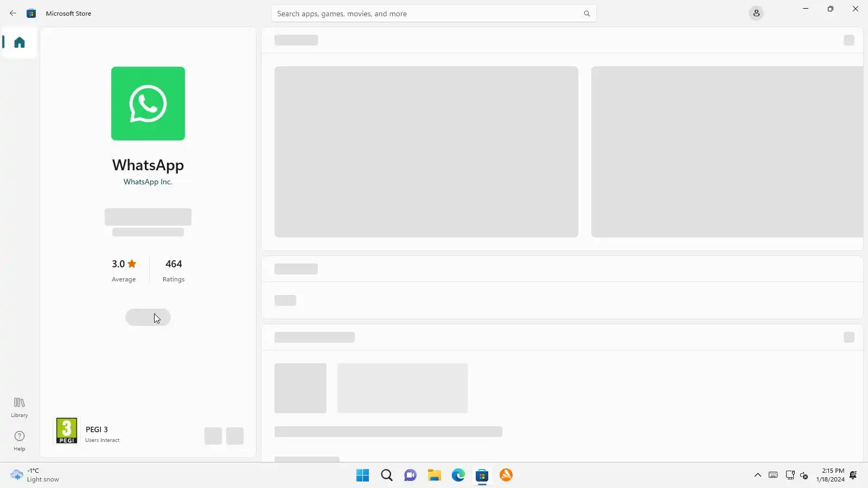Open the weather widget showing Light snow
This screenshot has height=488, width=868.
pyautogui.click(x=35, y=476)
